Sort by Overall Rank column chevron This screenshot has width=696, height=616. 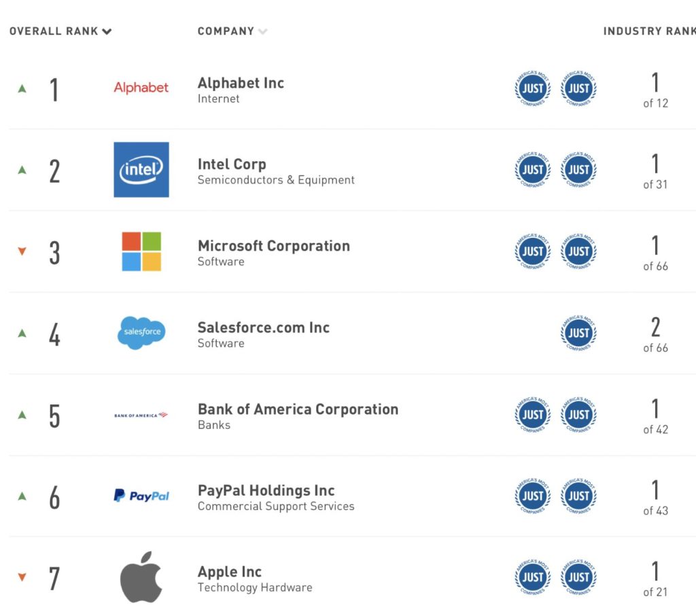[x=107, y=31]
